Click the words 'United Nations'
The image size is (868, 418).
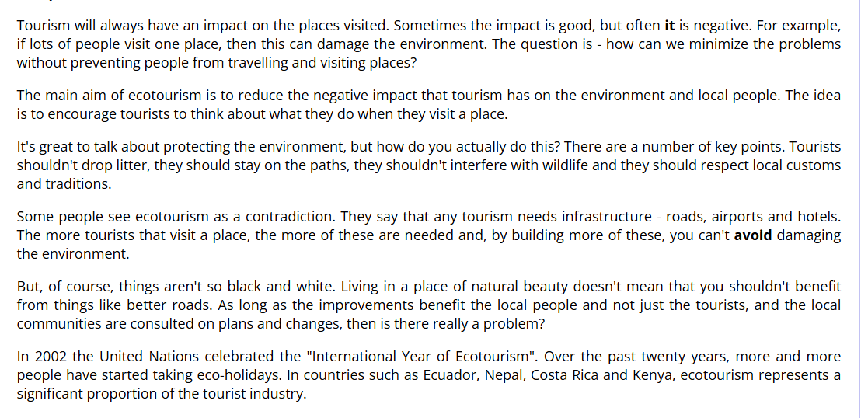click(157, 356)
